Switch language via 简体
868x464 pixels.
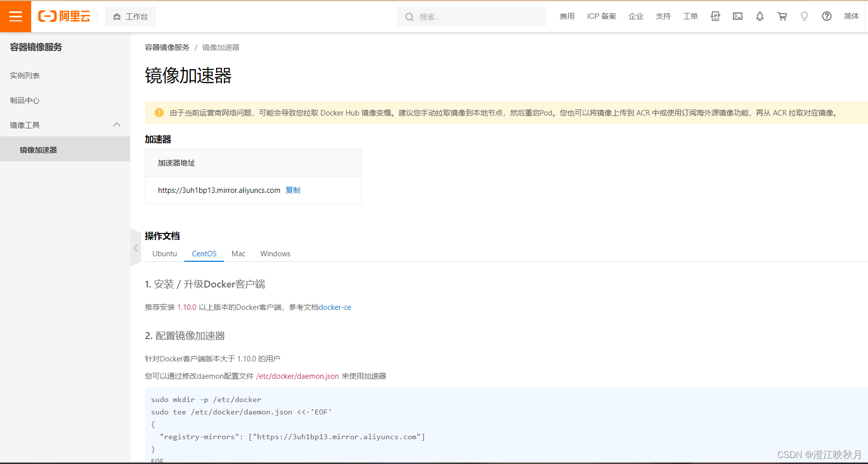851,16
